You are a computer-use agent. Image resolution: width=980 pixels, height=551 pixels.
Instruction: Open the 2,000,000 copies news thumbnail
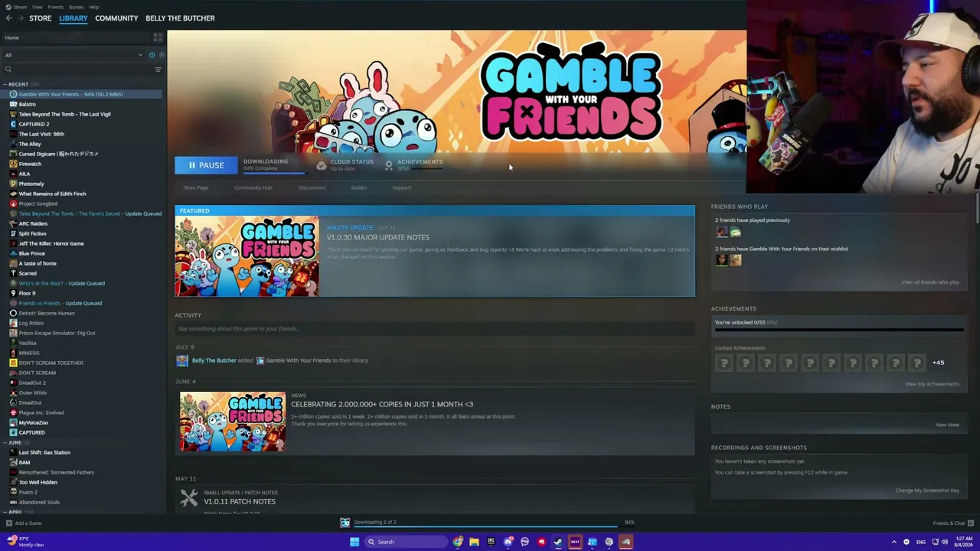coord(233,422)
